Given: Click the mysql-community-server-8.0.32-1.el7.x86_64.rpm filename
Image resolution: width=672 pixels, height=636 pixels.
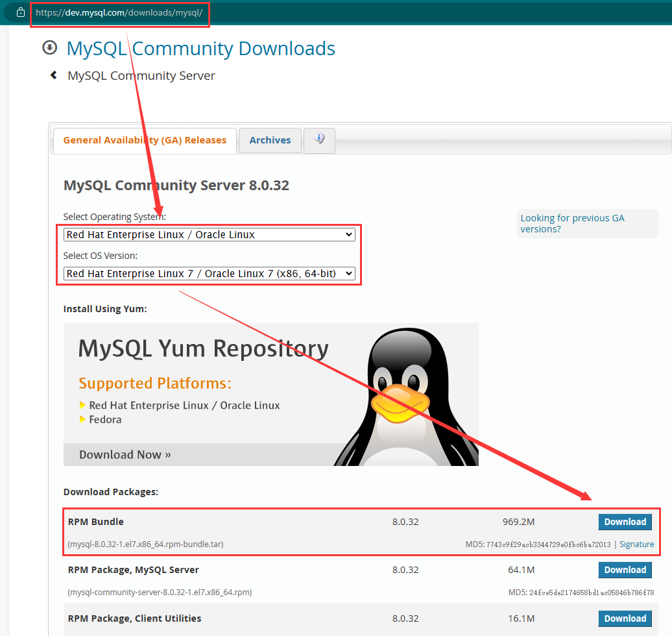Looking at the screenshot, I should [x=160, y=593].
